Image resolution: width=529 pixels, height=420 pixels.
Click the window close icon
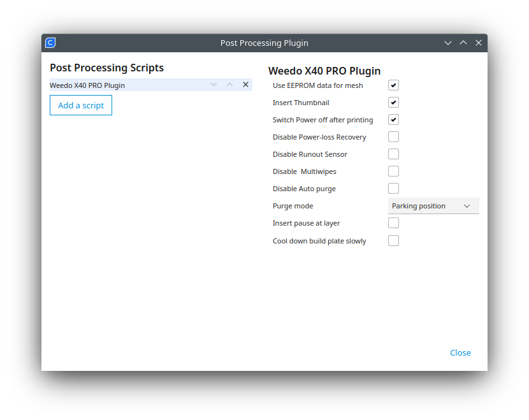point(479,43)
